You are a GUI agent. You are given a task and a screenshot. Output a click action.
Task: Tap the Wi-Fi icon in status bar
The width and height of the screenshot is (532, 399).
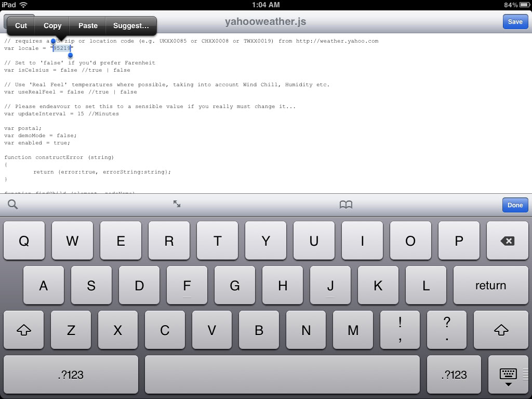coord(23,5)
